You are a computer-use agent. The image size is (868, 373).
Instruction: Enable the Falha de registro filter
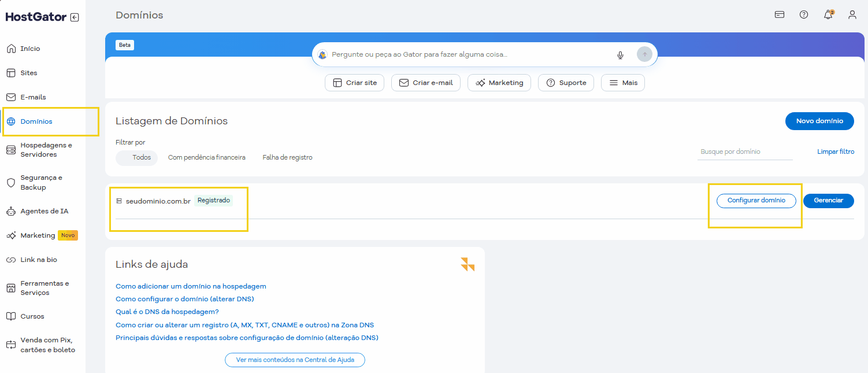(287, 157)
